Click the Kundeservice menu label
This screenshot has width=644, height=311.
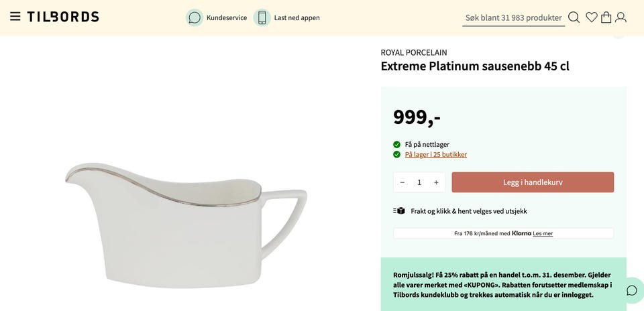[227, 18]
